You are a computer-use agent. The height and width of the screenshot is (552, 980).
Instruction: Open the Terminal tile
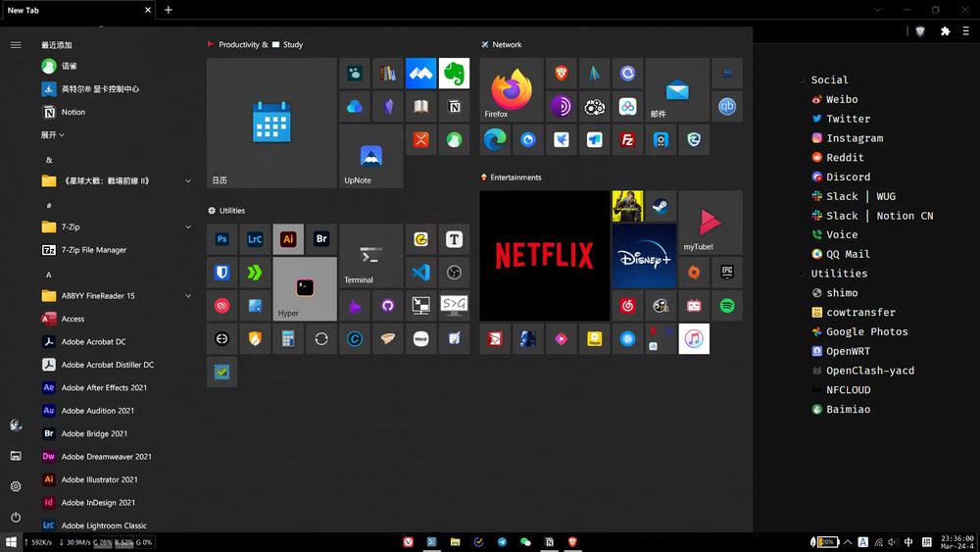coord(370,256)
